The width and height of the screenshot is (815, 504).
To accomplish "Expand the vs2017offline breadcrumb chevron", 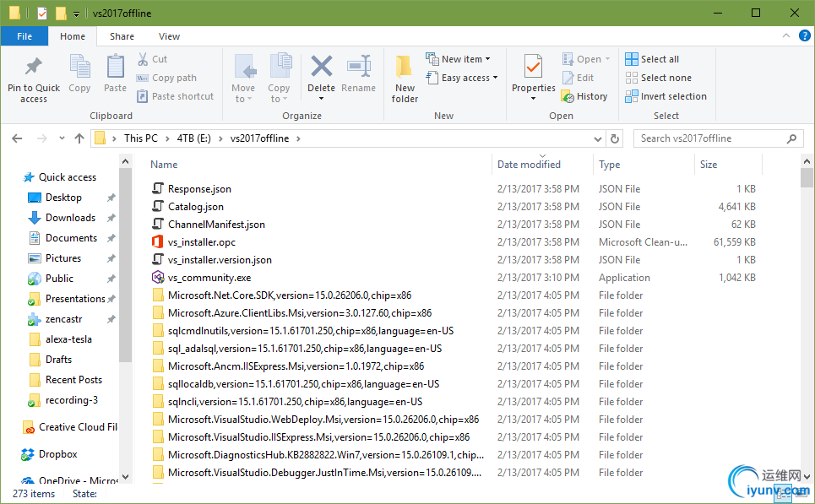I will [298, 138].
